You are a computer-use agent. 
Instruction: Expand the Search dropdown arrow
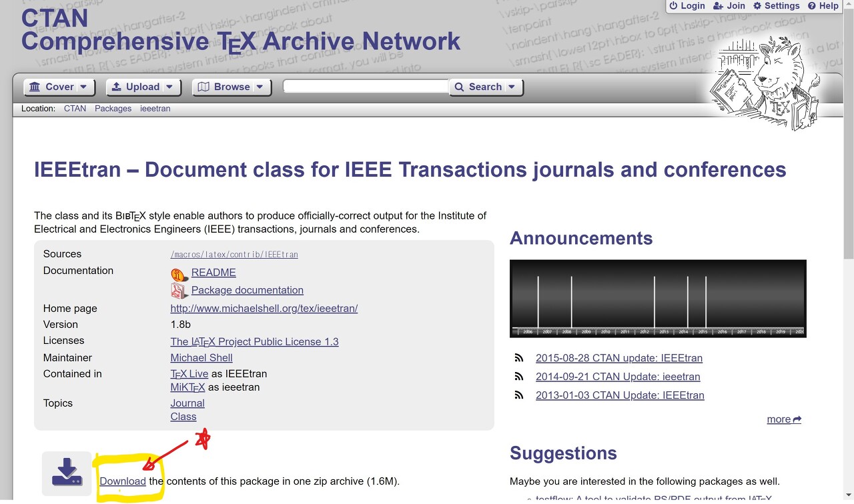512,87
